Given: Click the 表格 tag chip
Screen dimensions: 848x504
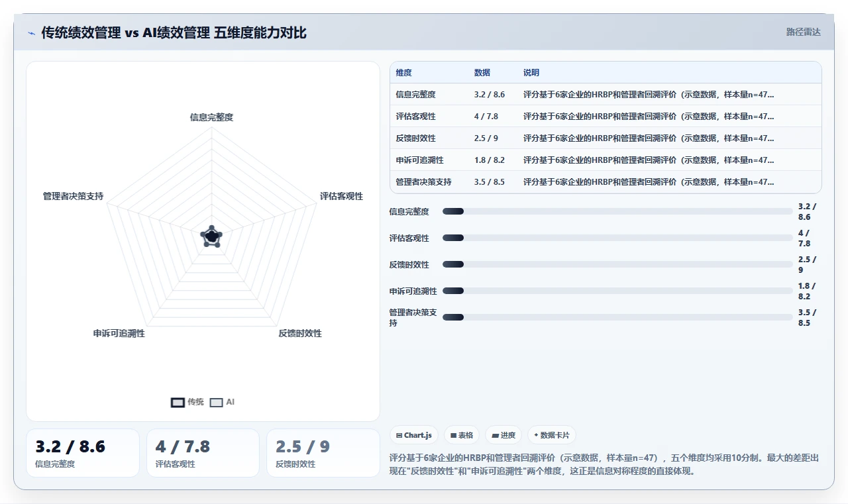Looking at the screenshot, I should [462, 435].
